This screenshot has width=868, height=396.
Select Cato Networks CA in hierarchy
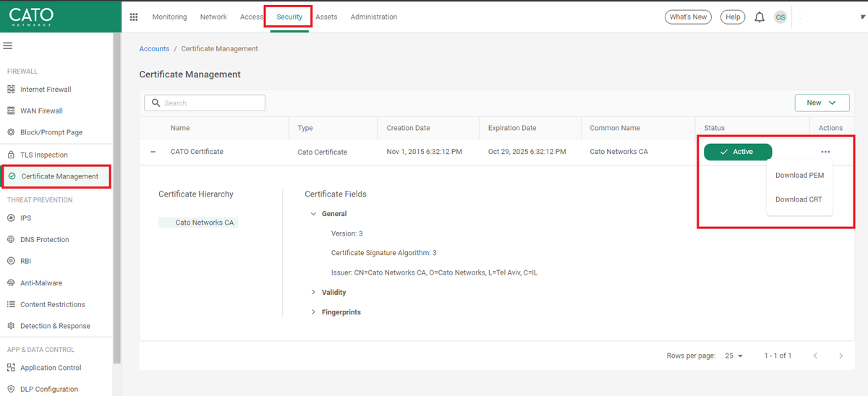(198, 223)
